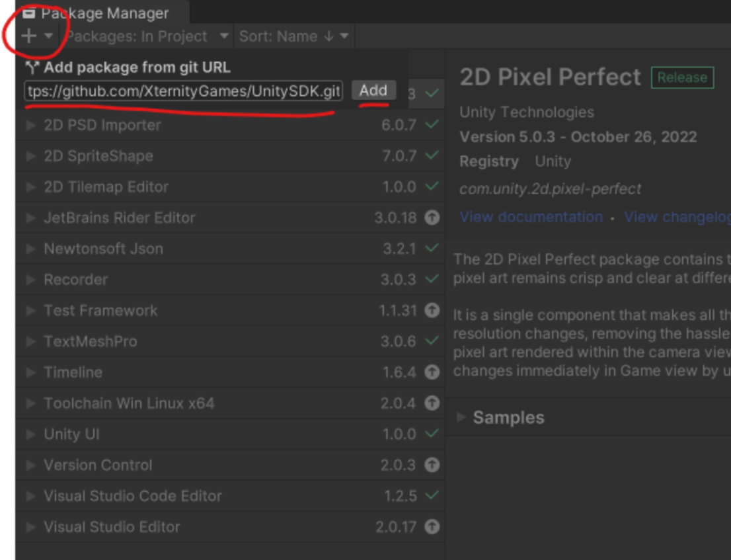Click the Visual Studio Code Editor installed checkmark

pos(432,495)
